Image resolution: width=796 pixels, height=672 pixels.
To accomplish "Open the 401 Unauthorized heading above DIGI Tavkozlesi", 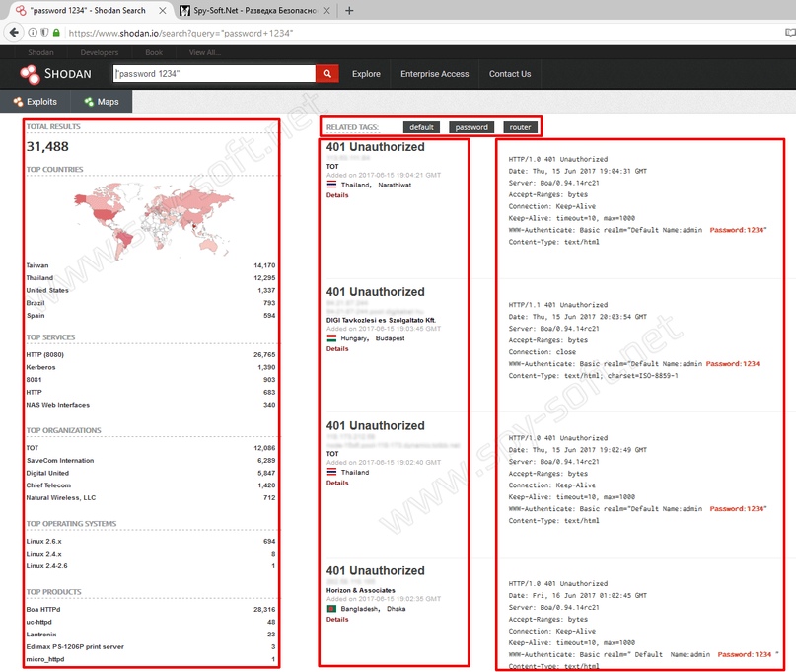I will [375, 292].
